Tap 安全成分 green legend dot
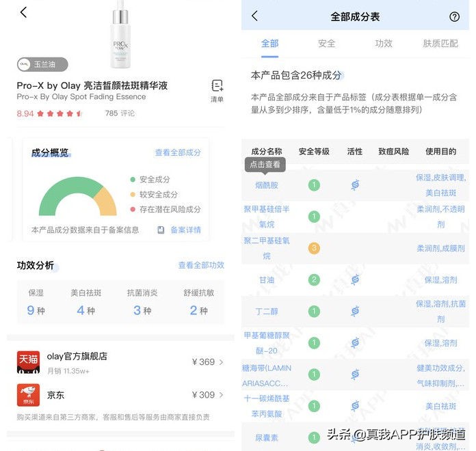The width and height of the screenshot is (476, 451). coord(133,180)
